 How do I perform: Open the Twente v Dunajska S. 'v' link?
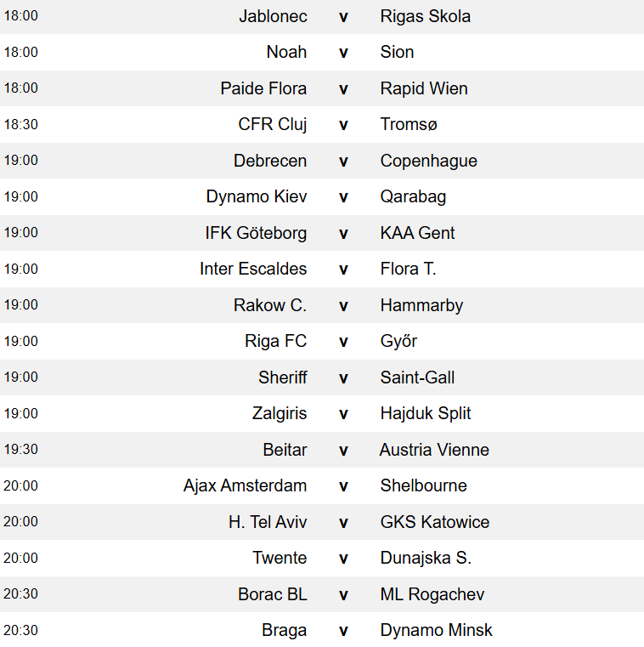(343, 559)
